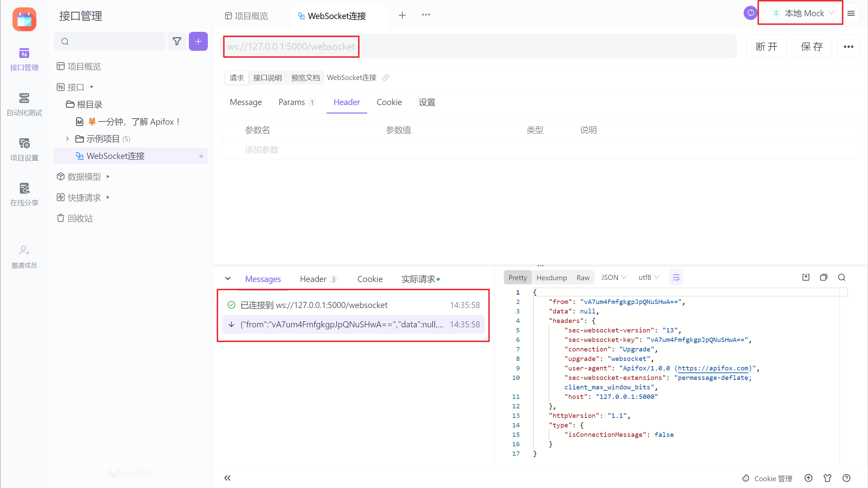This screenshot has width=868, height=488.
Task: Switch response view to Raw
Action: (583, 277)
